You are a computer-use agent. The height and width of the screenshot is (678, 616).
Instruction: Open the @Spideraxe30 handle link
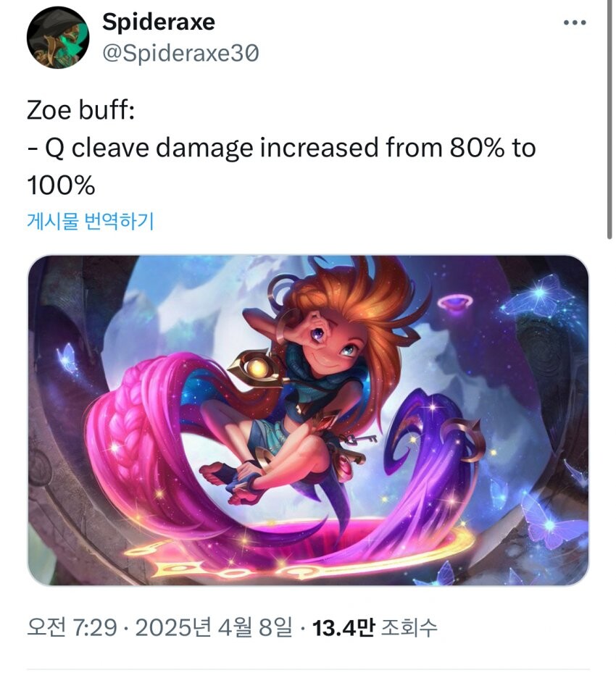[181, 53]
